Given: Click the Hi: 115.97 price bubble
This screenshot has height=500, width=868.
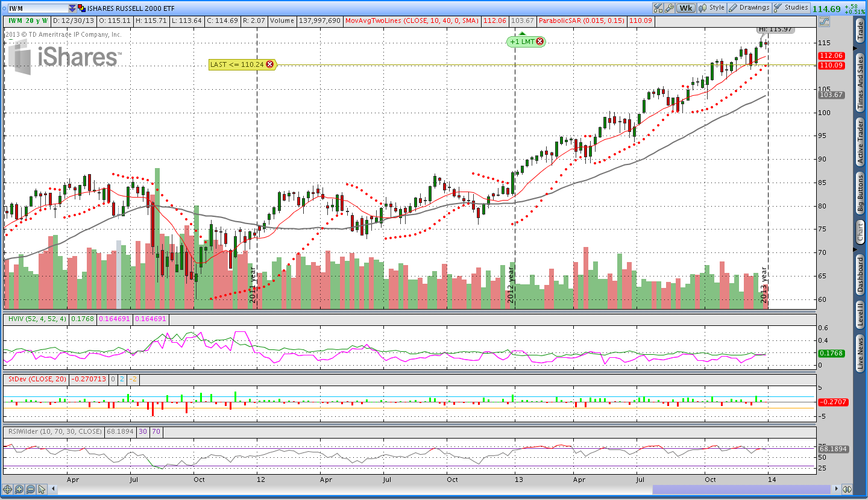Looking at the screenshot, I should click(774, 29).
